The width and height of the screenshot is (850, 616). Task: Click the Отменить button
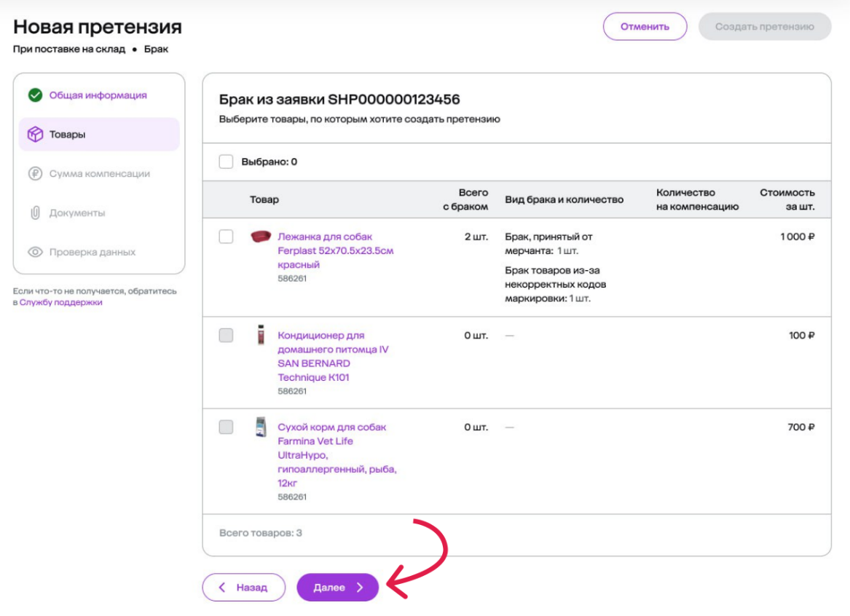pos(645,26)
